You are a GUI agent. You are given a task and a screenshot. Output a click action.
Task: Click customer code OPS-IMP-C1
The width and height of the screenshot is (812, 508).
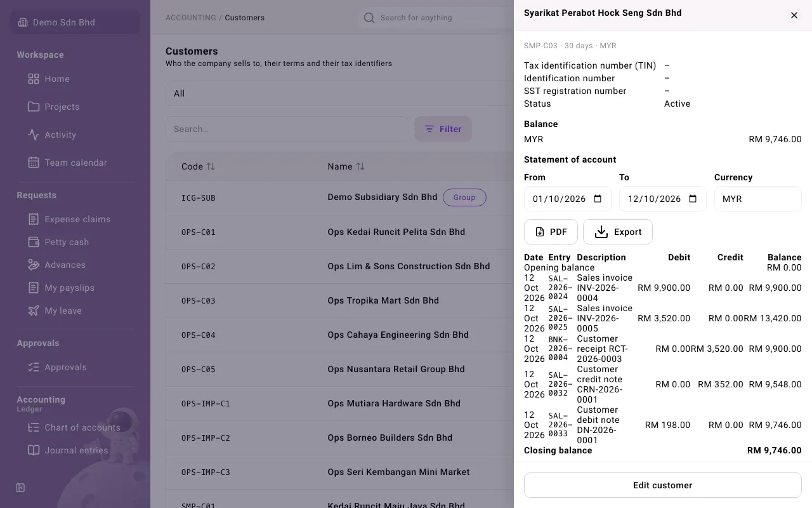206,404
